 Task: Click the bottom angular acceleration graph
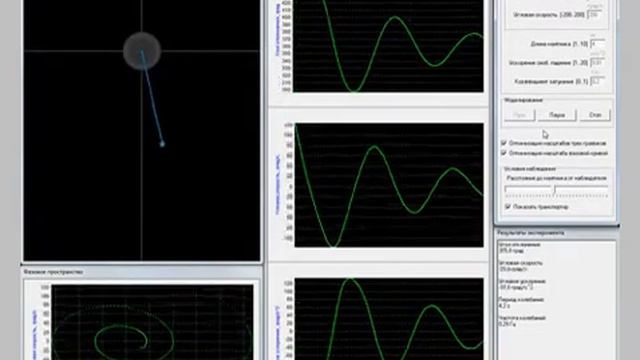coord(389,319)
